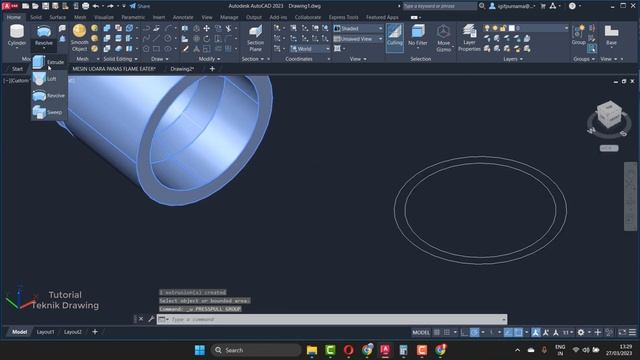This screenshot has width=640, height=360.
Task: Click the Move tool in Modify panel
Action: click(x=207, y=28)
